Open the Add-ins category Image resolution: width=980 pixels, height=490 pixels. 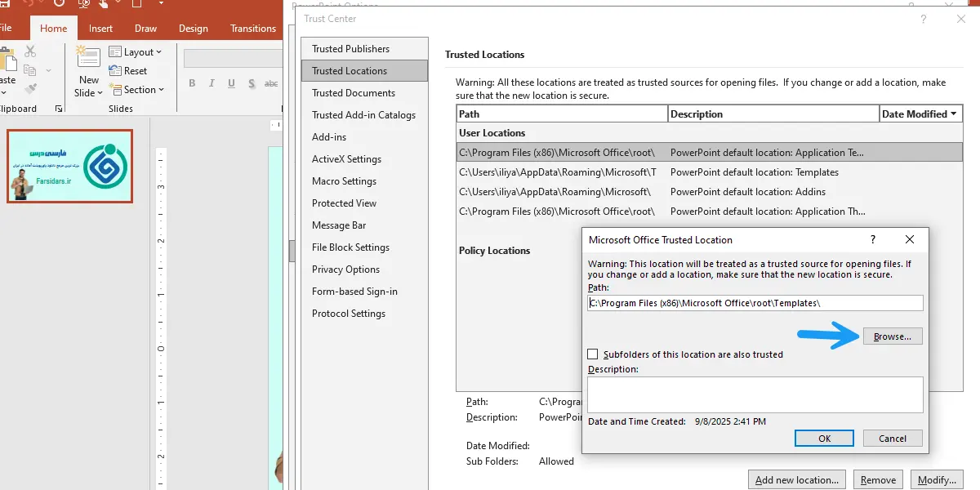364,137
